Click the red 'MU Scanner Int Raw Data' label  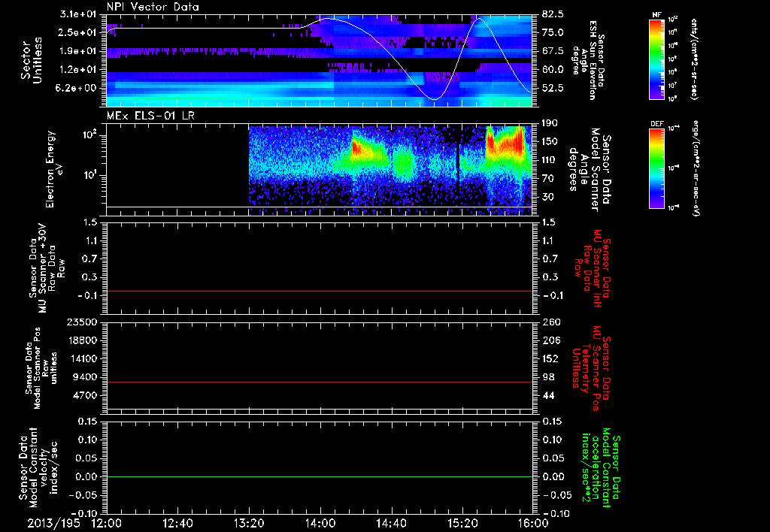click(592, 268)
